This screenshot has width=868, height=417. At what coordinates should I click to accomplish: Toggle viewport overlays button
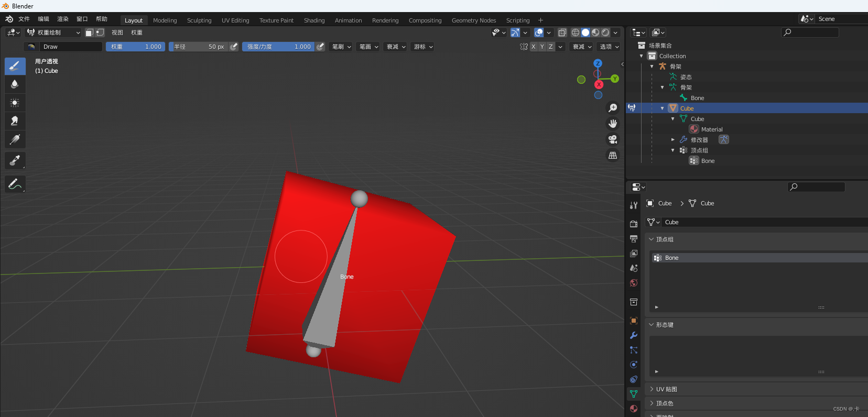tap(539, 32)
